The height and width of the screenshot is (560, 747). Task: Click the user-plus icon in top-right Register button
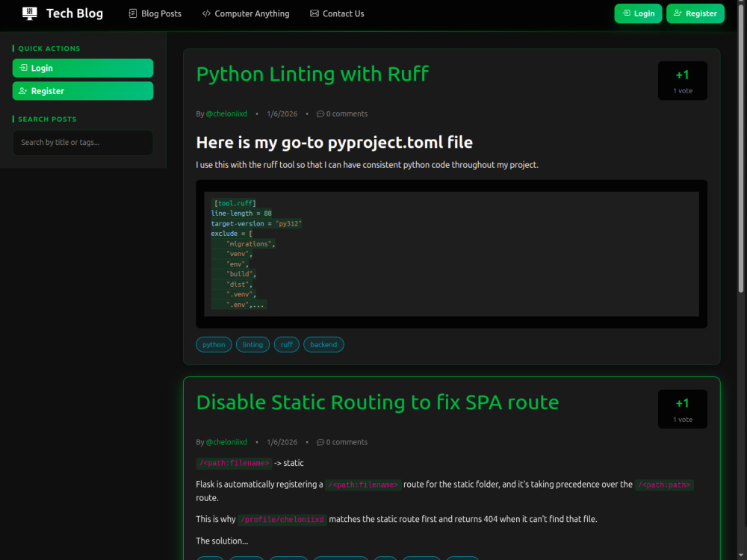point(678,13)
